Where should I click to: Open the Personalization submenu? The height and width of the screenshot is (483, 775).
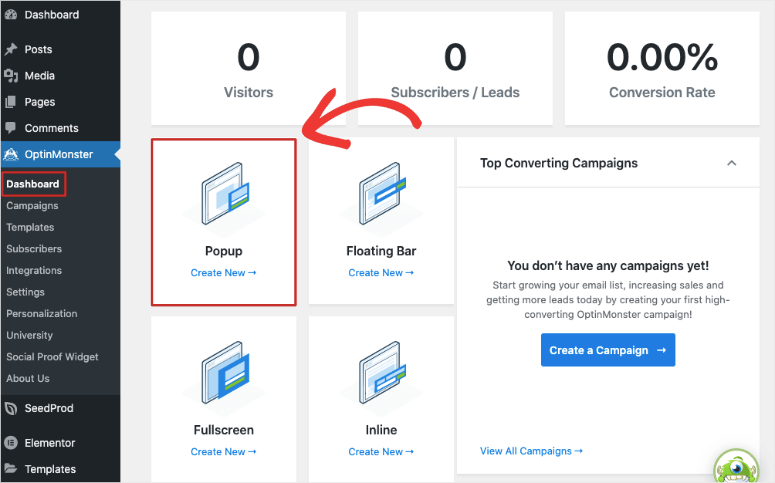(x=42, y=313)
